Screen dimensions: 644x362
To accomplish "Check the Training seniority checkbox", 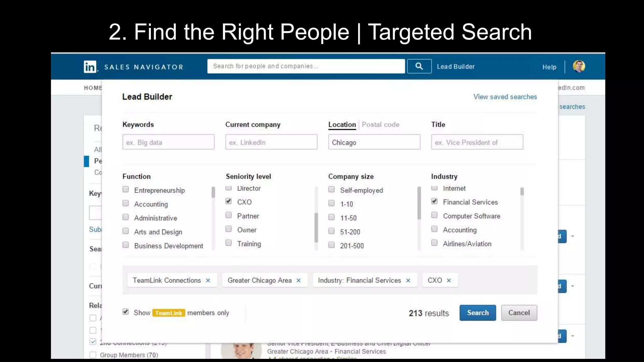I will [229, 243].
